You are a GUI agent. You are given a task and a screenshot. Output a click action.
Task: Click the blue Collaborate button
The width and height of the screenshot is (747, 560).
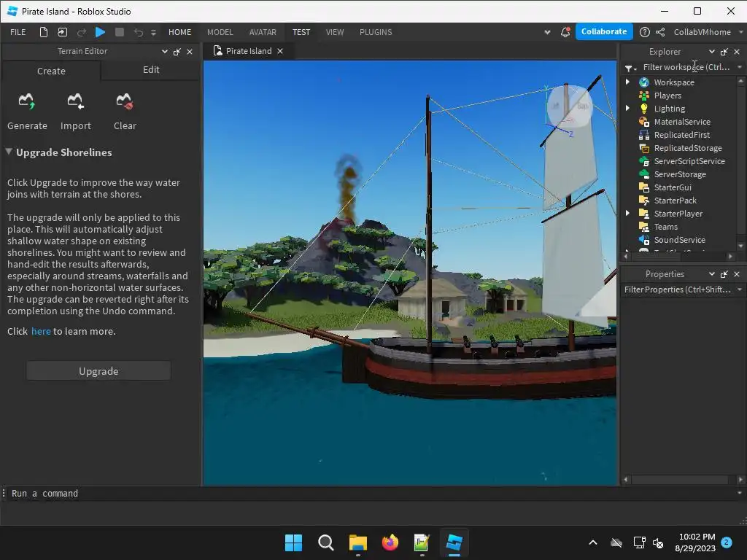(604, 31)
